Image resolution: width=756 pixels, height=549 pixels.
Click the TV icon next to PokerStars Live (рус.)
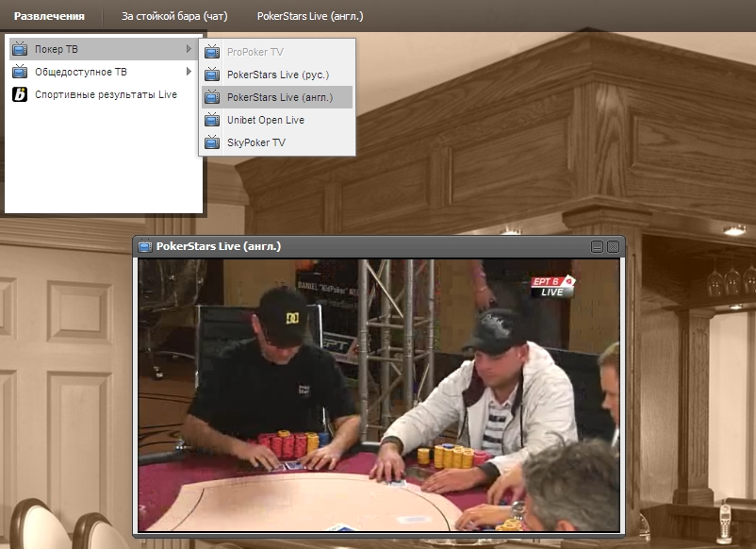point(212,75)
